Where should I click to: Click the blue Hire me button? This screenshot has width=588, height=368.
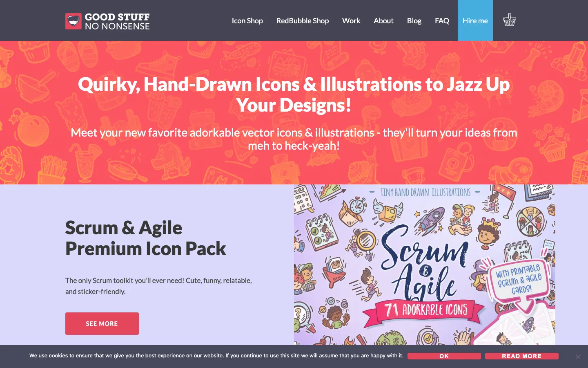475,20
